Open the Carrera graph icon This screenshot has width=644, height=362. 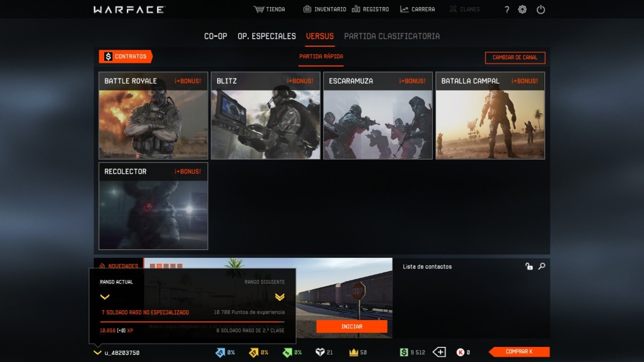(x=405, y=9)
